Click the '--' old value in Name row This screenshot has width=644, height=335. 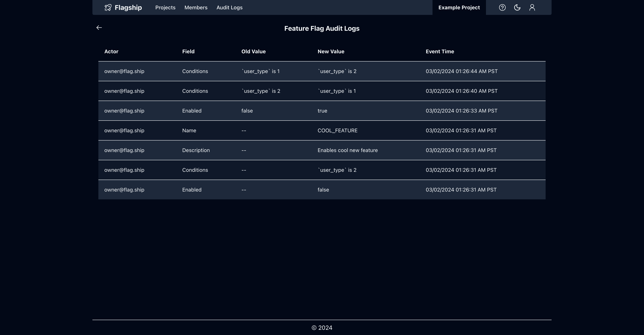[x=244, y=130]
